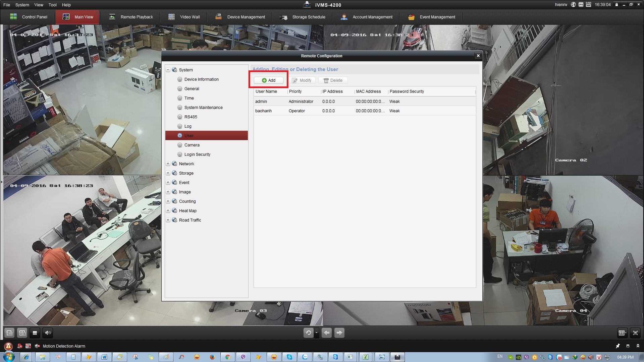Click the Add user button
Image resolution: width=644 pixels, height=362 pixels.
coord(268,80)
